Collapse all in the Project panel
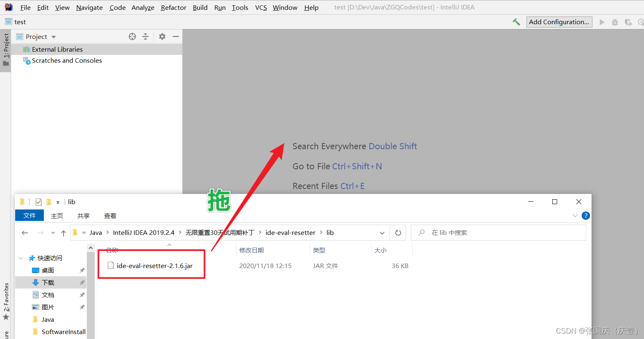The height and width of the screenshot is (339, 644). 145,36
